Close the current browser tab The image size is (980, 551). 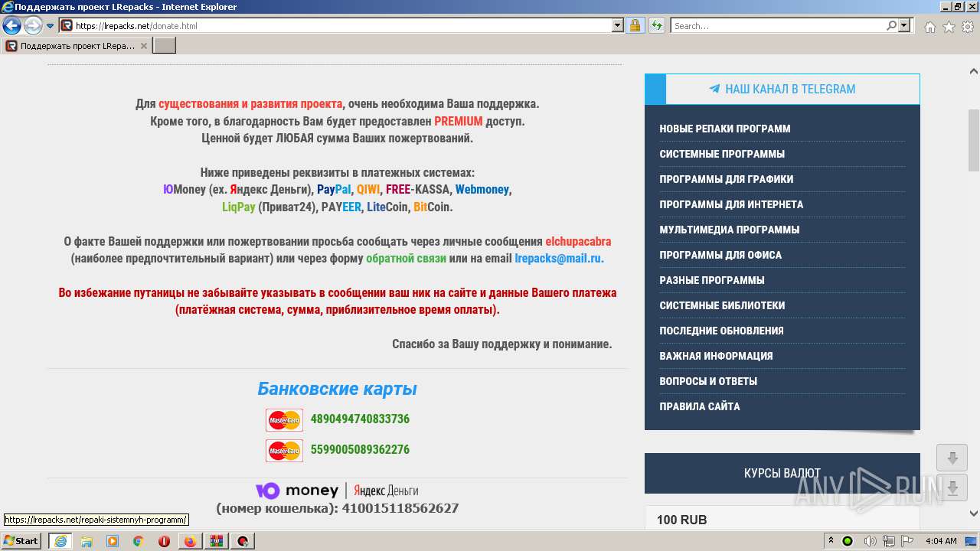(x=143, y=46)
